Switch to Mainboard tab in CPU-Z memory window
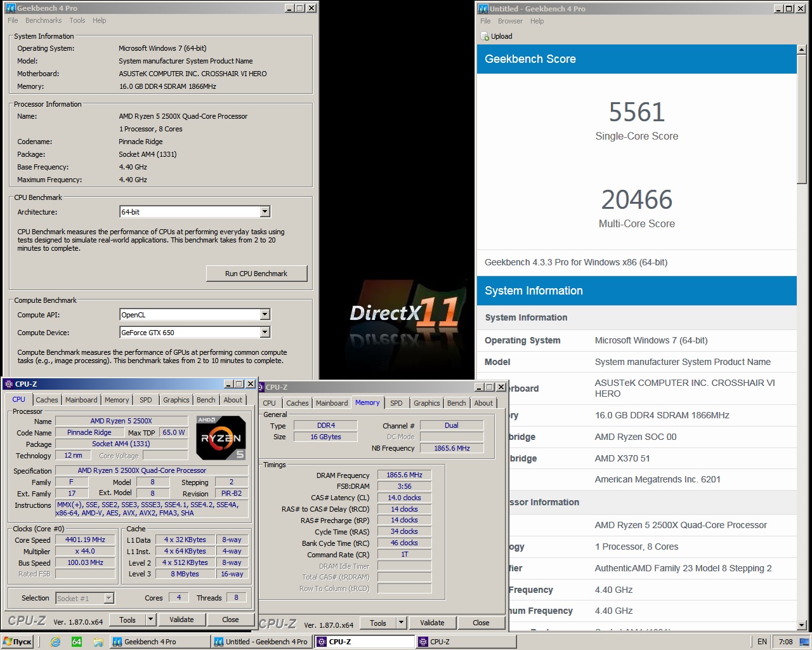The height and width of the screenshot is (650, 812). click(332, 403)
